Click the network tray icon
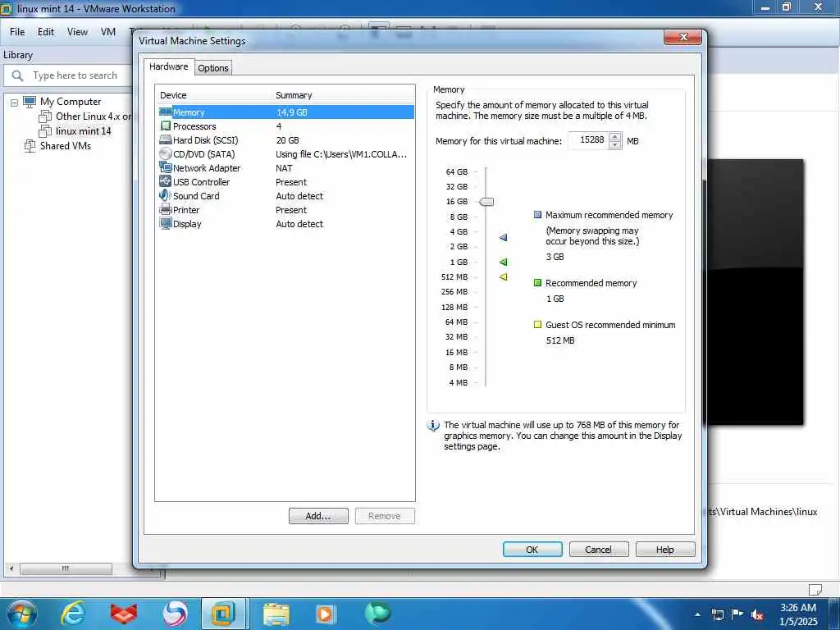 [x=717, y=614]
